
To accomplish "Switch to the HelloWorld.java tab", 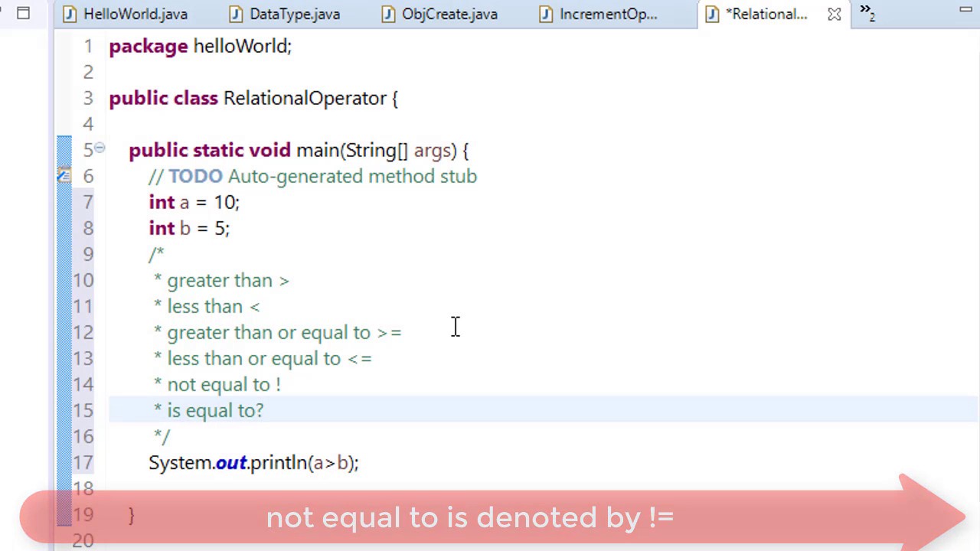I will pos(126,14).
